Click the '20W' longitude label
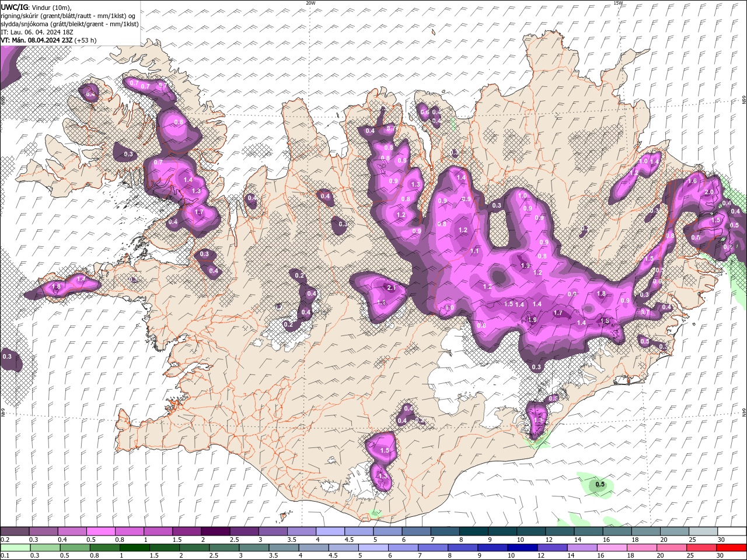This screenshot has width=747, height=560. [310, 3]
